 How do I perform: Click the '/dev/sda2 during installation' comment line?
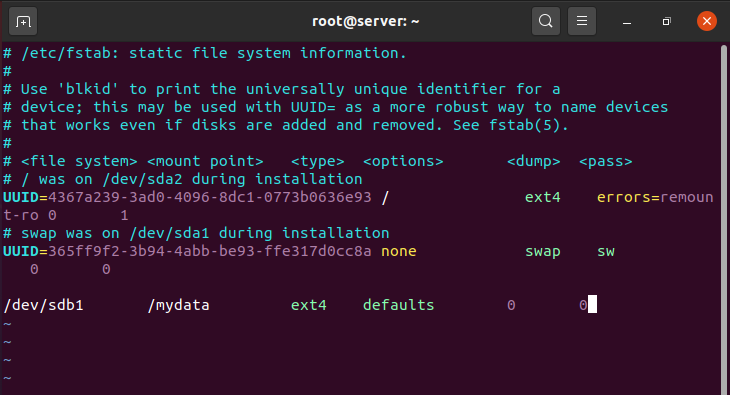tap(182, 179)
